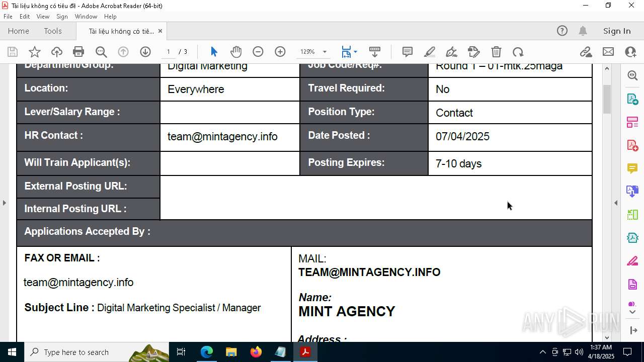Go to the next page arrow
644x362 pixels.
coord(145,52)
